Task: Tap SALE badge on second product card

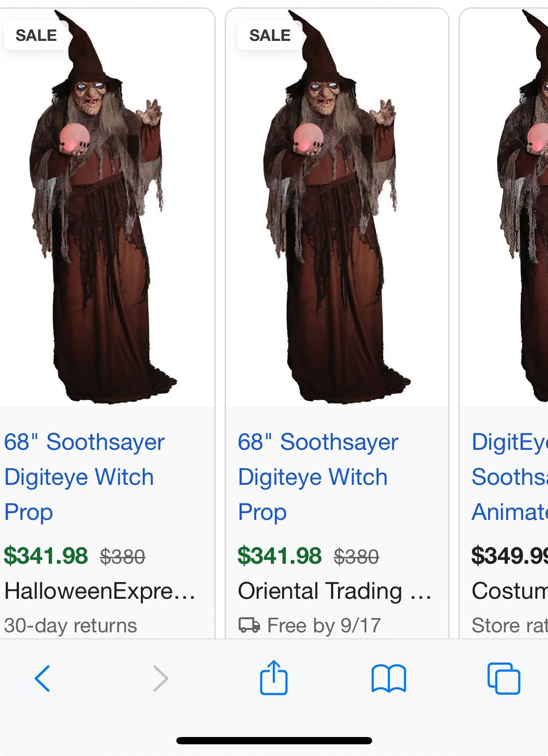Action: click(x=270, y=35)
